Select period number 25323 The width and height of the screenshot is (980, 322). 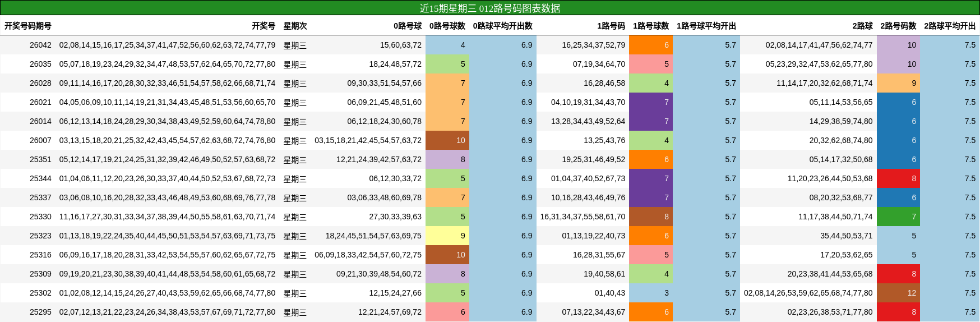point(40,236)
